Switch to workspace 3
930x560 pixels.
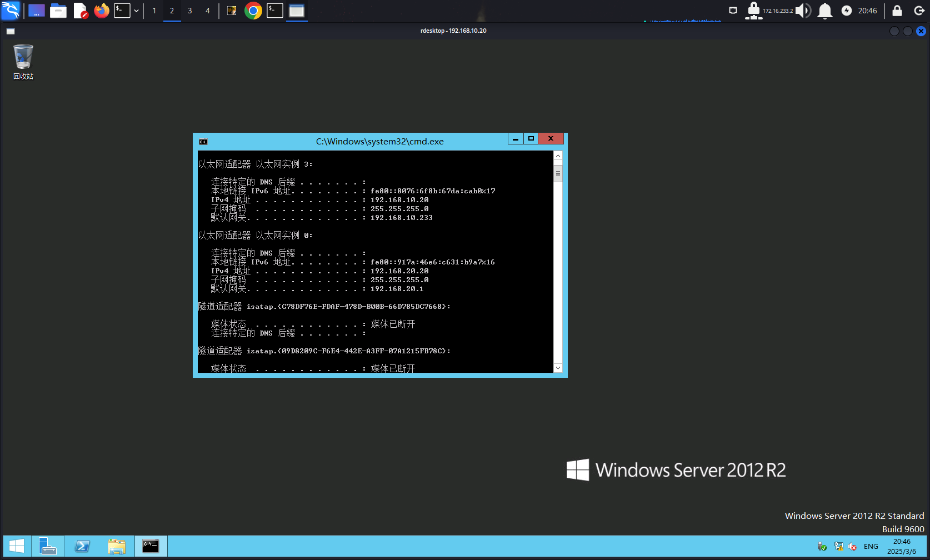click(x=190, y=11)
